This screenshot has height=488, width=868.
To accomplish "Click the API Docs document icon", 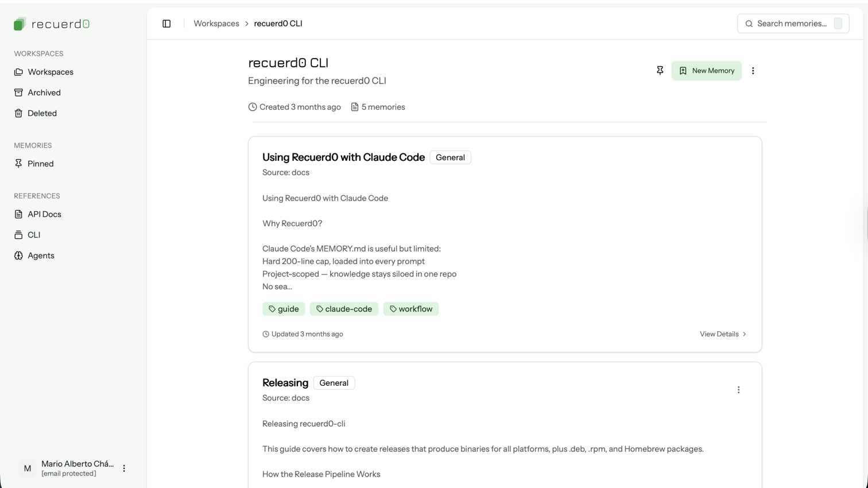I will 18,214.
